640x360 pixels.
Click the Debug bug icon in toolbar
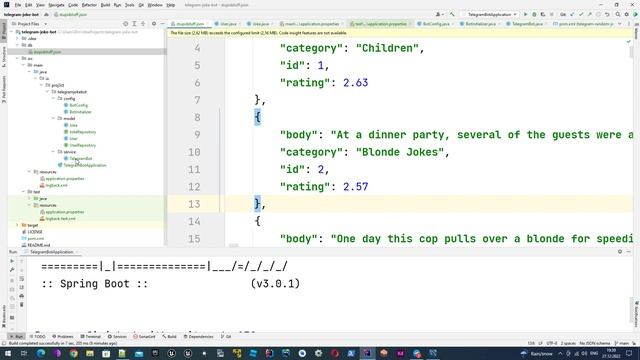coord(534,15)
